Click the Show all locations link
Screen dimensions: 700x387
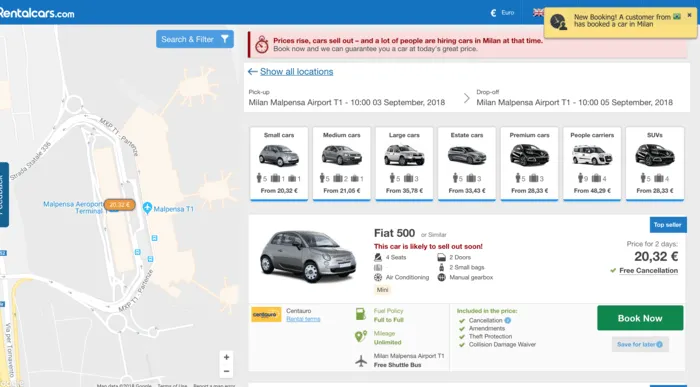(296, 71)
